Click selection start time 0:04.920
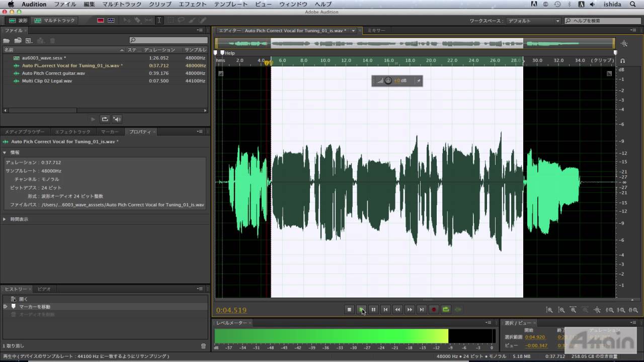This screenshot has width=644, height=362. click(x=535, y=337)
